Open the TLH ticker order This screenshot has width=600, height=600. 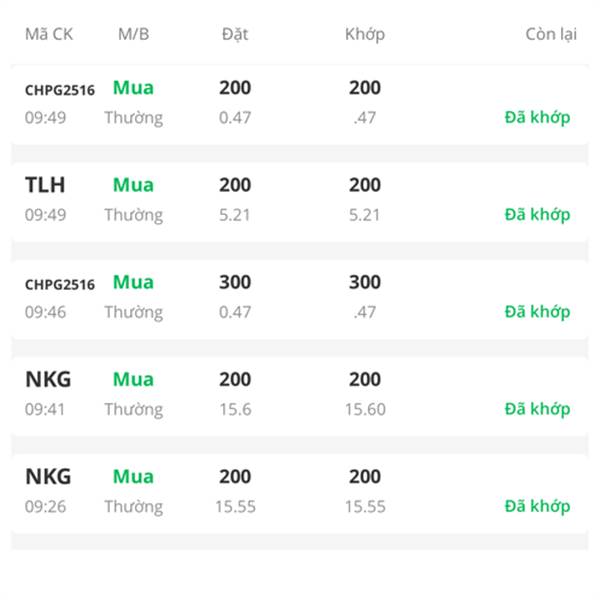click(x=45, y=185)
